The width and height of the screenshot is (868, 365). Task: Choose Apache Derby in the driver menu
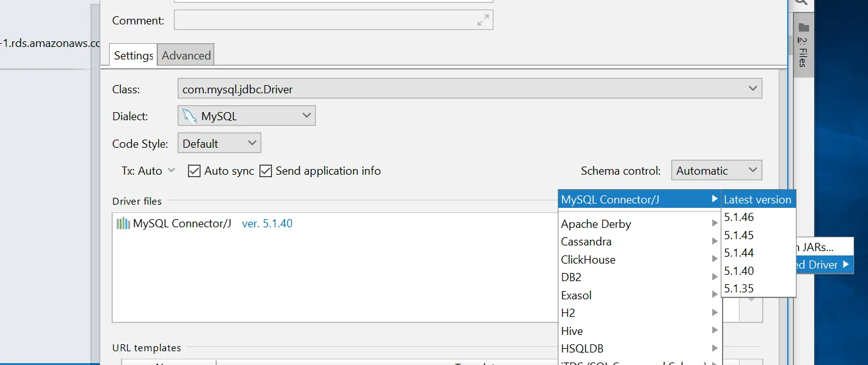(639, 224)
